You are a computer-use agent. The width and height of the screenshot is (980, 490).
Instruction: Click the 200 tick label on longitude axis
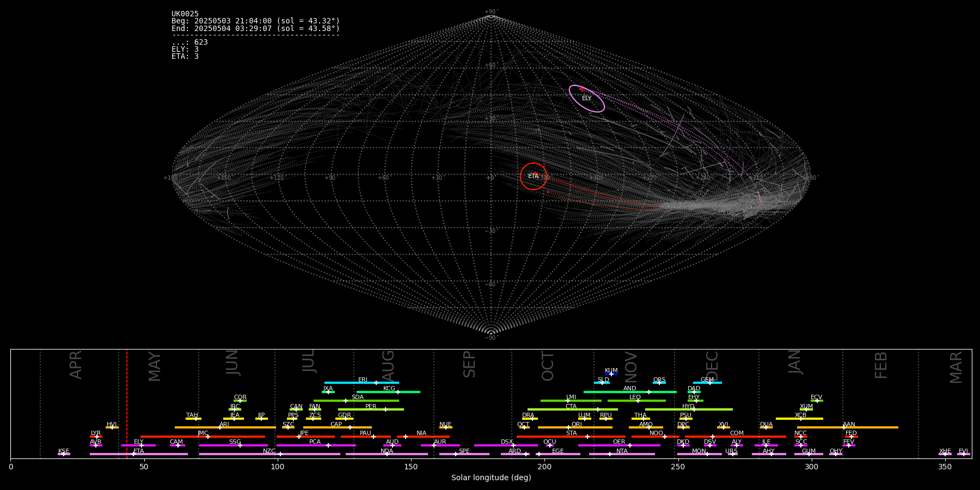point(544,467)
